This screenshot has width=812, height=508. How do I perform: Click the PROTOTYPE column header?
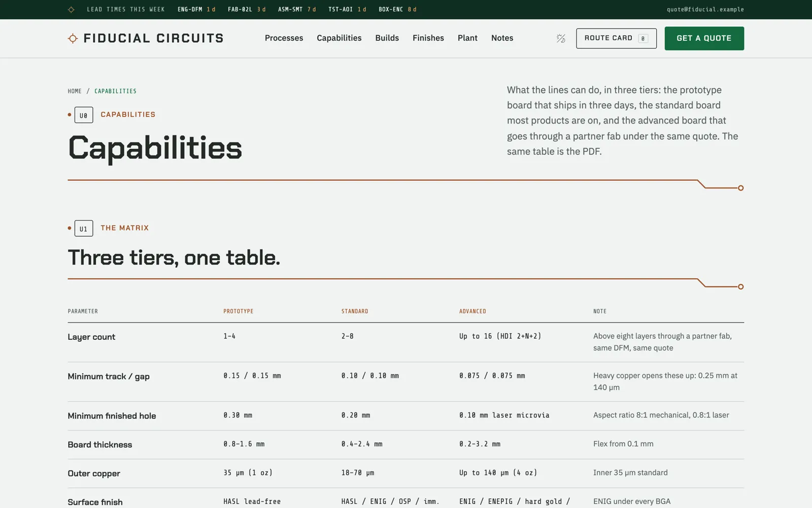tap(238, 311)
